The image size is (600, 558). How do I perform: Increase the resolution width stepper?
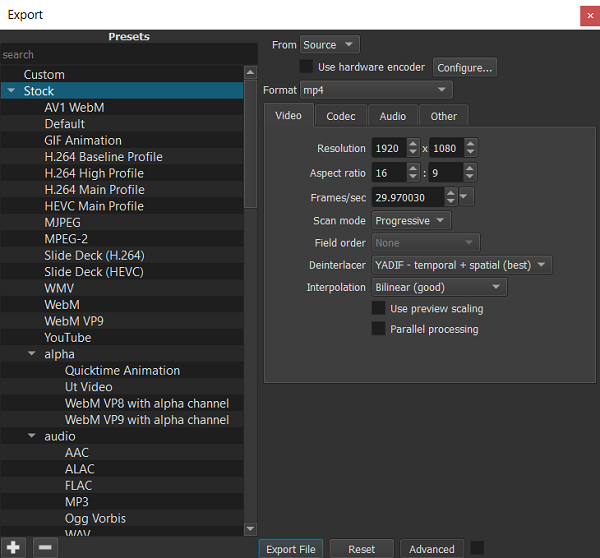click(415, 143)
